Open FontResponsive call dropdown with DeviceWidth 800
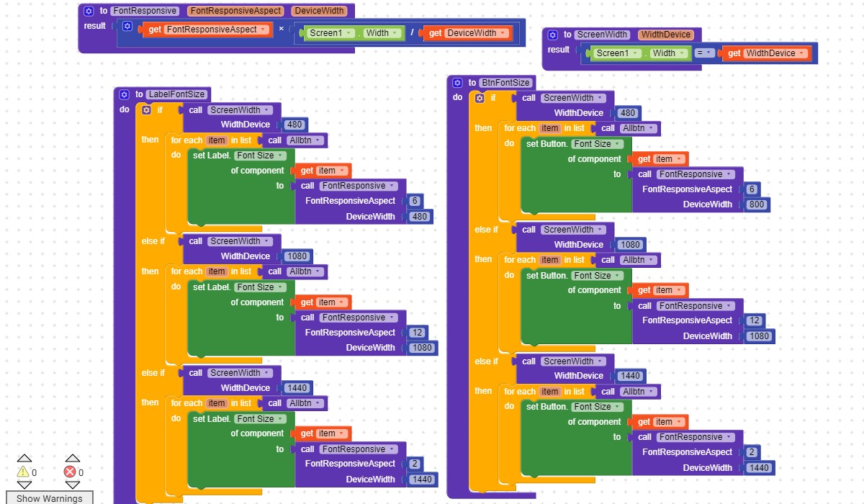The width and height of the screenshot is (864, 504). pos(695,174)
